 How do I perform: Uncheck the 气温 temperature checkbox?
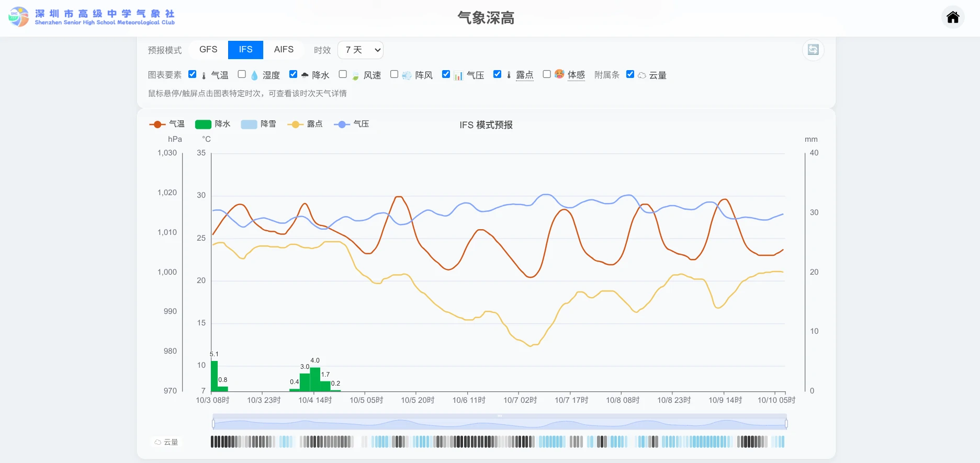(x=192, y=74)
